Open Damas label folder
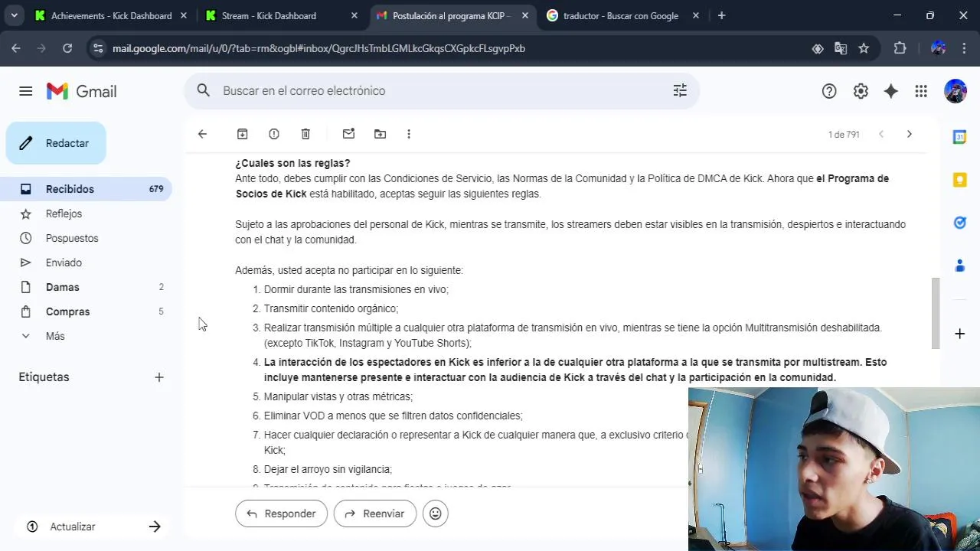This screenshot has width=980, height=551. tap(86, 287)
